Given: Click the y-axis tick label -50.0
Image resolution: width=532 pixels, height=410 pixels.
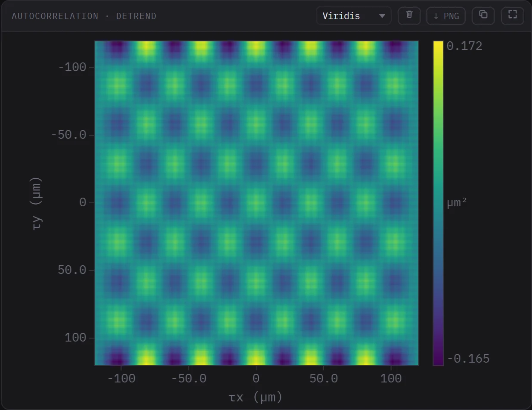Looking at the screenshot, I should coord(69,135).
